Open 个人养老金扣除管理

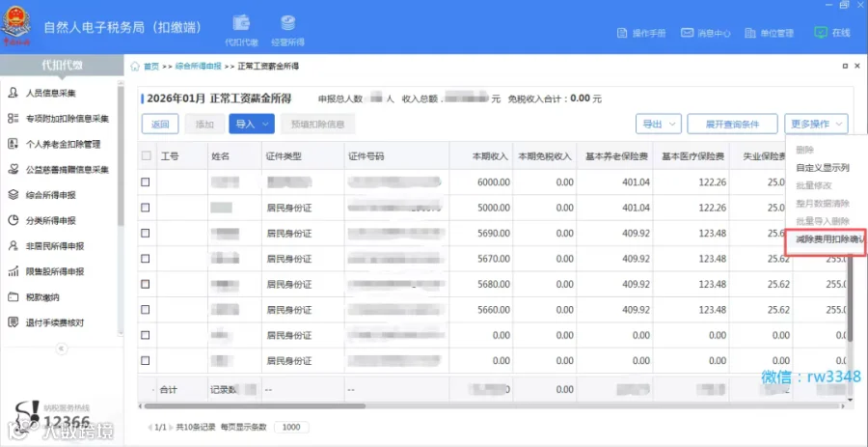tap(54, 144)
